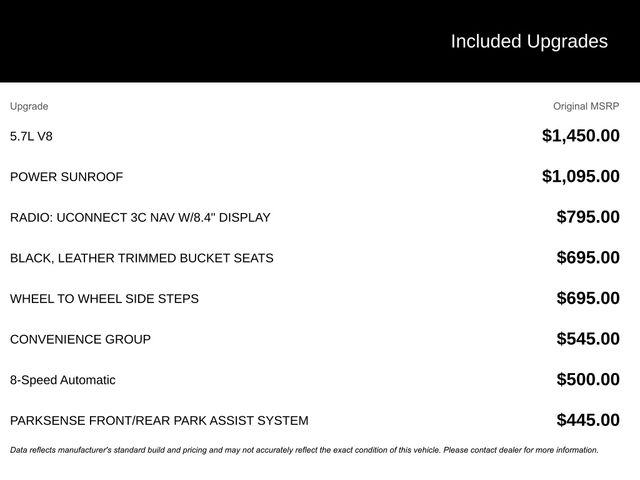
Task: Click the Original MSRP column header
Action: click(586, 106)
